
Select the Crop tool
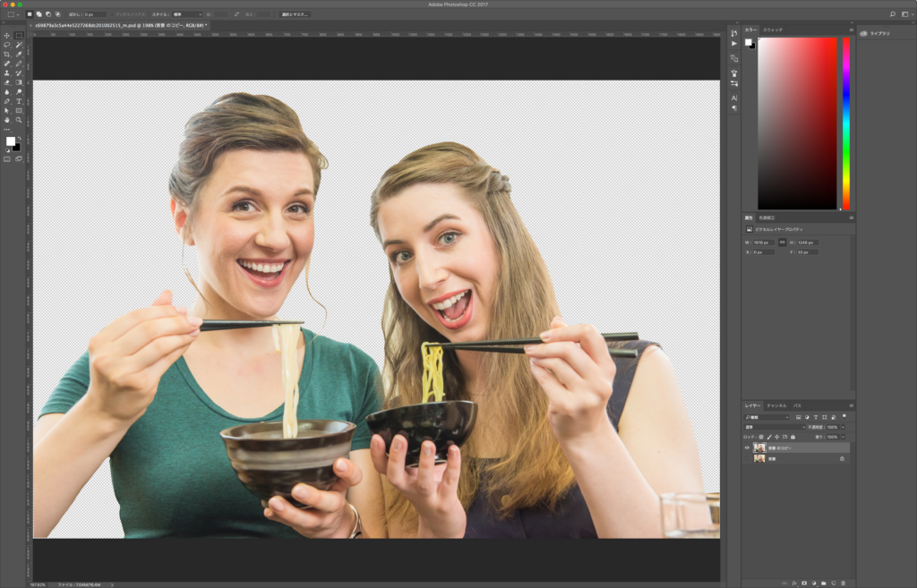point(7,55)
